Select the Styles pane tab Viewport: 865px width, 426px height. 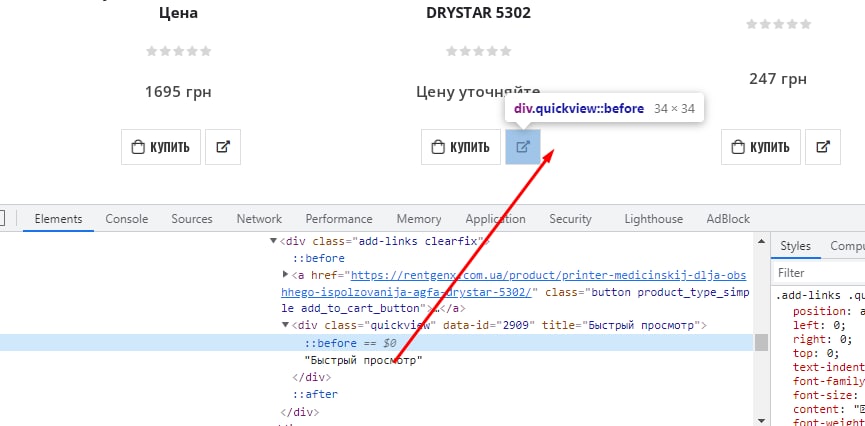(795, 246)
